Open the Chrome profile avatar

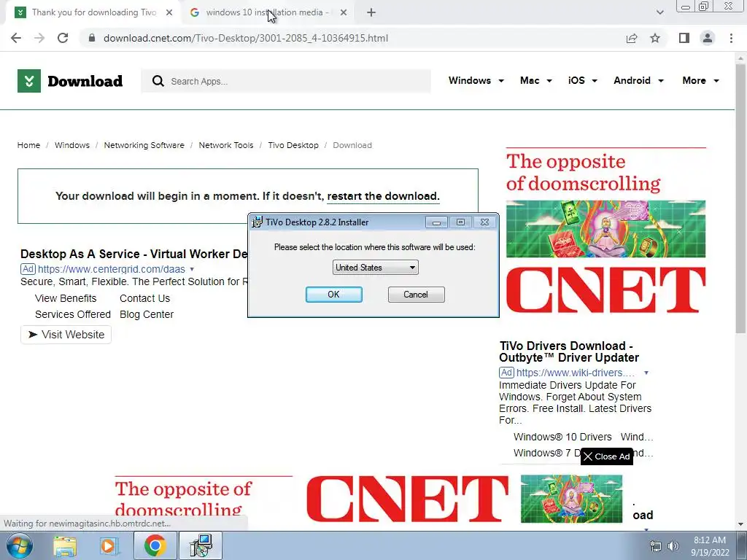(x=708, y=38)
